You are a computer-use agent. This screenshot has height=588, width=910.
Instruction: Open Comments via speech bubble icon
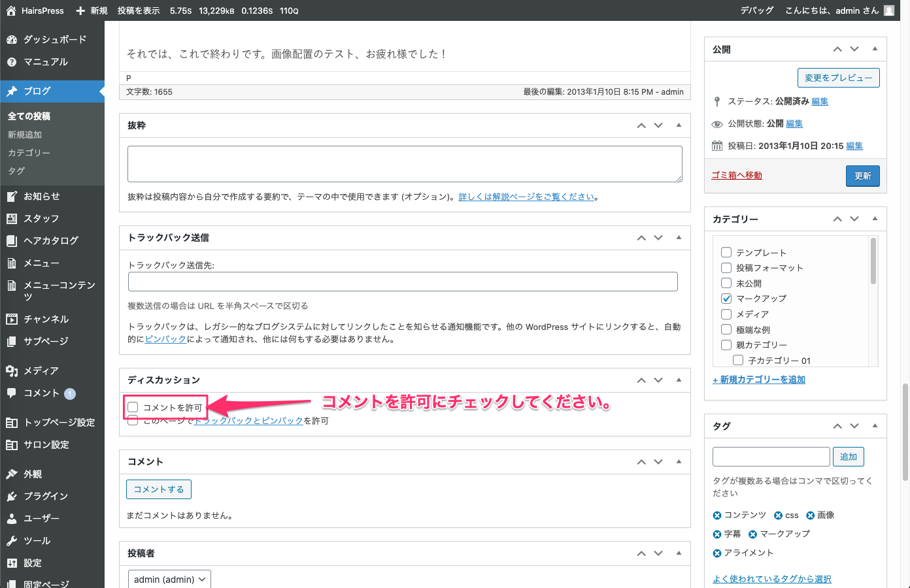click(12, 393)
